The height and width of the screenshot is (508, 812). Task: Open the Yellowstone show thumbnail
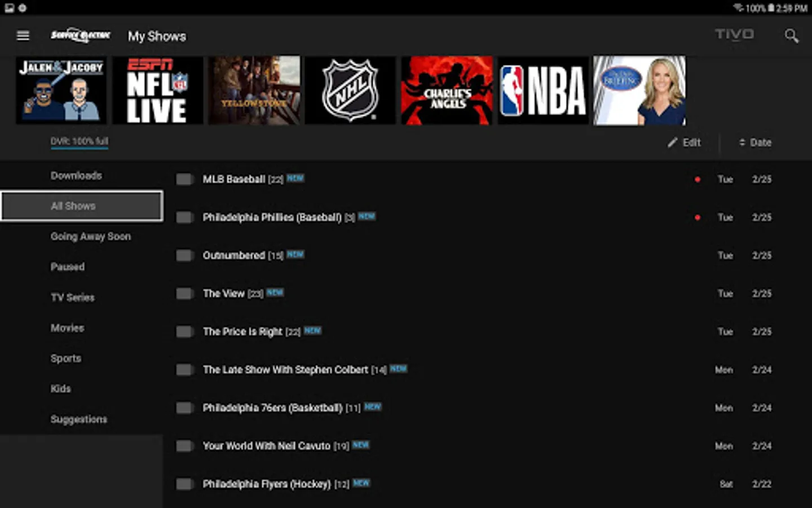click(254, 90)
